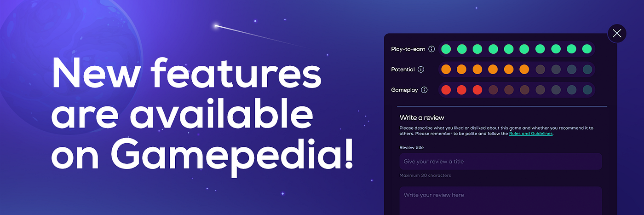Rate Potential with the first orange dot
The height and width of the screenshot is (215, 644).
(446, 70)
